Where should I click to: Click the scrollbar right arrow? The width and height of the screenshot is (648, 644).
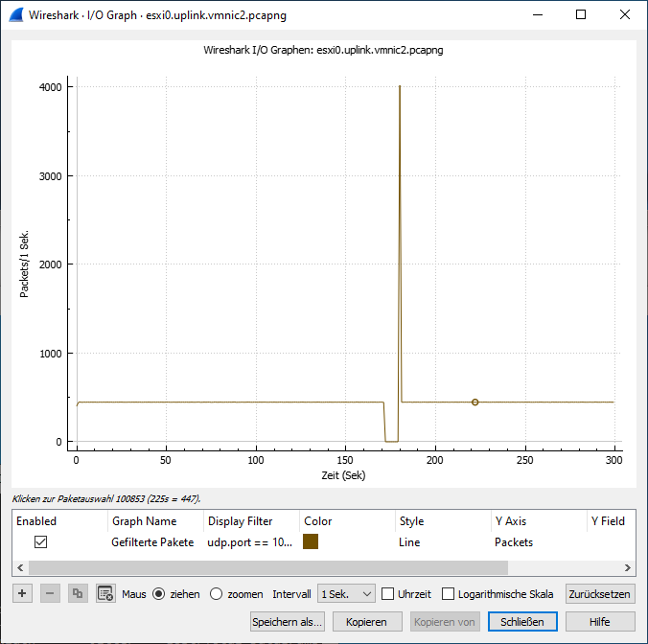tap(627, 567)
